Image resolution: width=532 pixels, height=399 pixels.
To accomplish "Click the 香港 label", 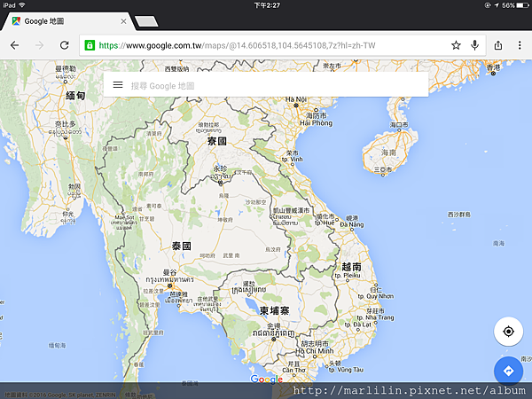I will 494,67.
